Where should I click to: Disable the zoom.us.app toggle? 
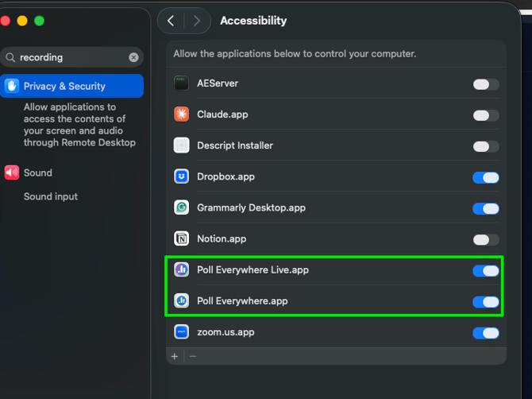486,333
